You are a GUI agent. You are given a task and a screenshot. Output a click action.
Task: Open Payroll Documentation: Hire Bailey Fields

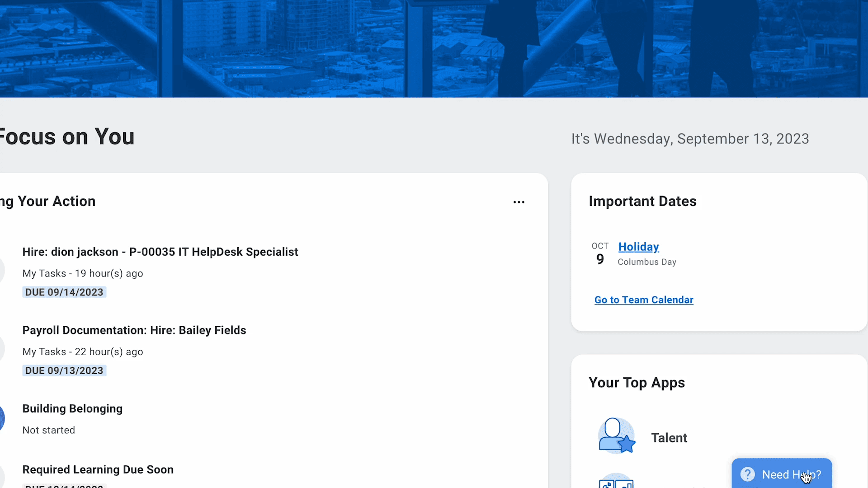(x=134, y=330)
